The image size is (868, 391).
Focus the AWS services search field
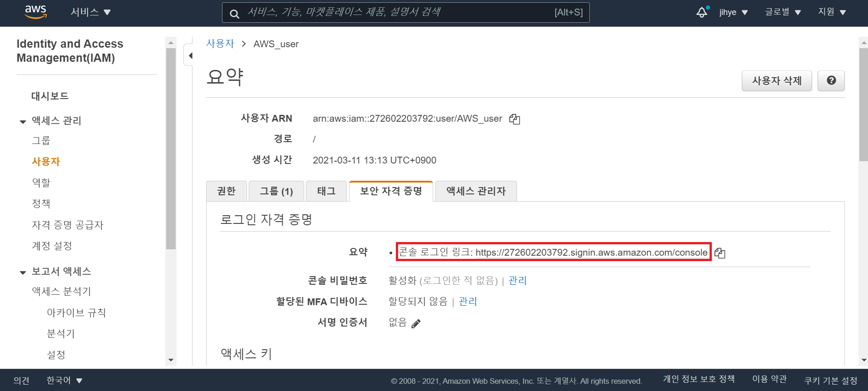(405, 12)
